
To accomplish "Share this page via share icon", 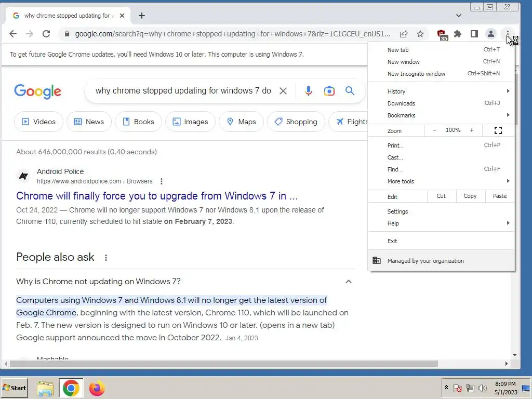I will click(403, 34).
